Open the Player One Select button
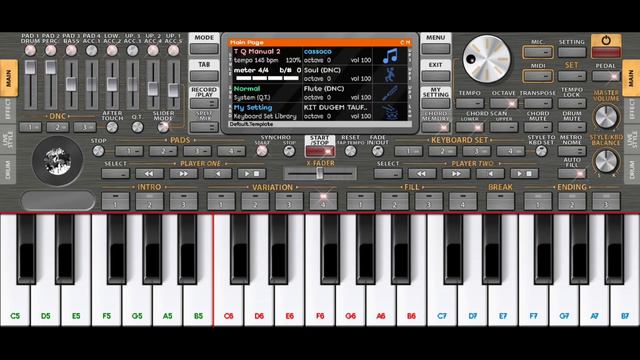This screenshot has height=360, width=640. (116, 173)
